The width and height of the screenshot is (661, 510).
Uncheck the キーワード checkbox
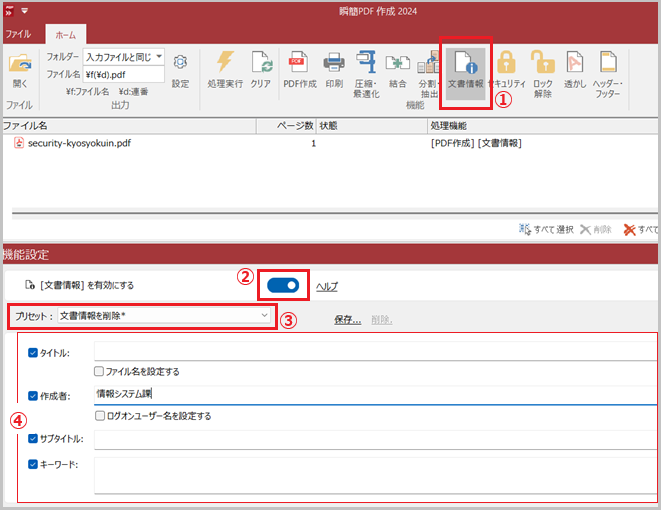tap(33, 464)
